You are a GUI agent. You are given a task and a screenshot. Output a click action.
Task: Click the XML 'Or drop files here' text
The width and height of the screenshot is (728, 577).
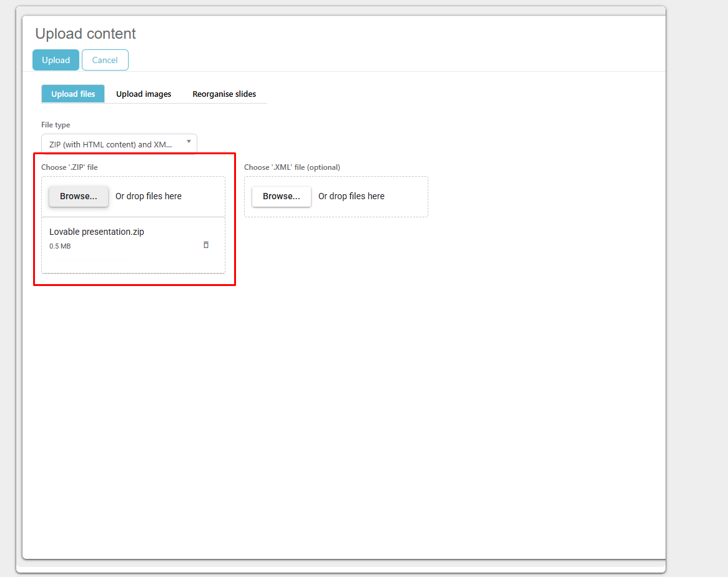click(352, 196)
